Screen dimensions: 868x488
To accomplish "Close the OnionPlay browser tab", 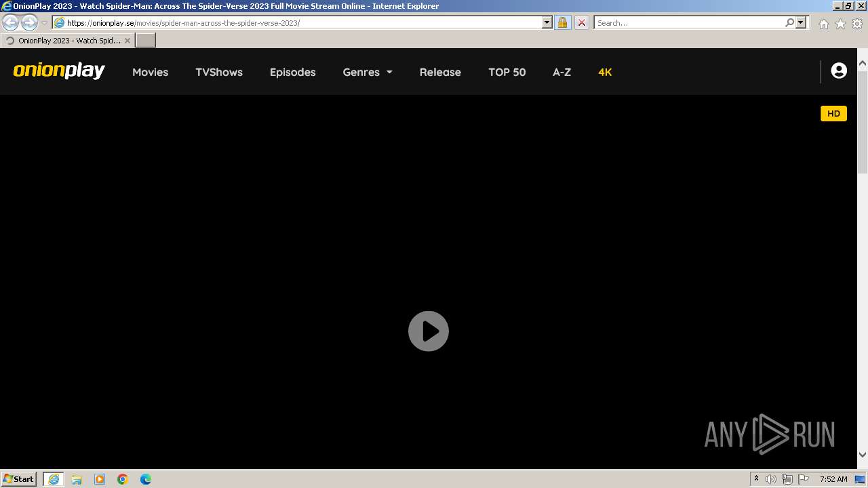I will point(127,41).
